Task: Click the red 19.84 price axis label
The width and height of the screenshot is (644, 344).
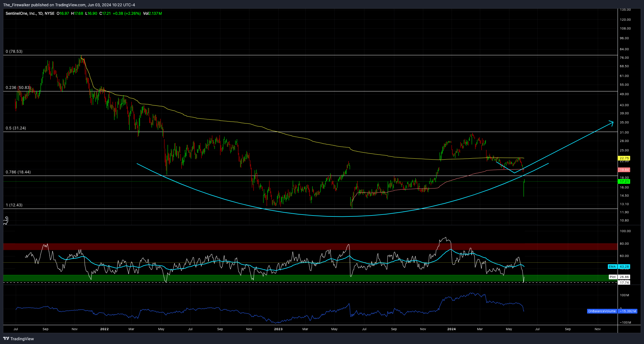Action: click(624, 170)
